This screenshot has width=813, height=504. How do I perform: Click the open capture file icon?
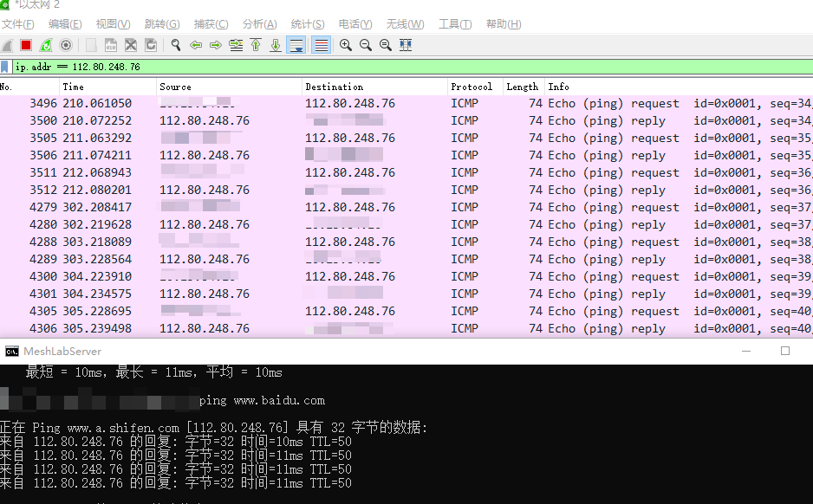coord(91,46)
